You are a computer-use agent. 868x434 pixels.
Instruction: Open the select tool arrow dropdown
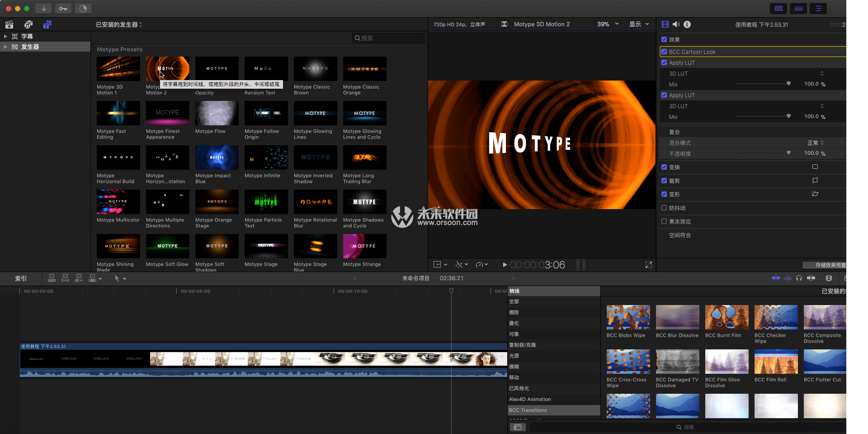[x=120, y=278]
